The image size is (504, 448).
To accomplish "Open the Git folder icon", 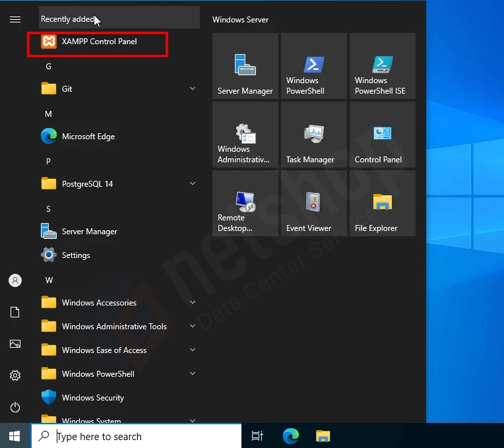I will click(49, 88).
